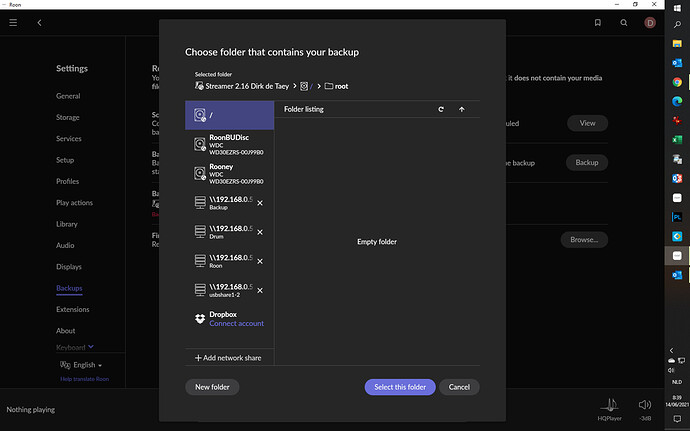Create a New folder

coord(212,387)
